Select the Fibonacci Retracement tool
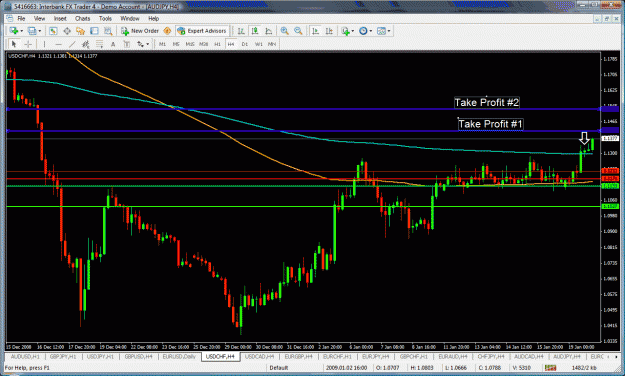Image resolution: width=625 pixels, height=376 pixels. [x=99, y=44]
